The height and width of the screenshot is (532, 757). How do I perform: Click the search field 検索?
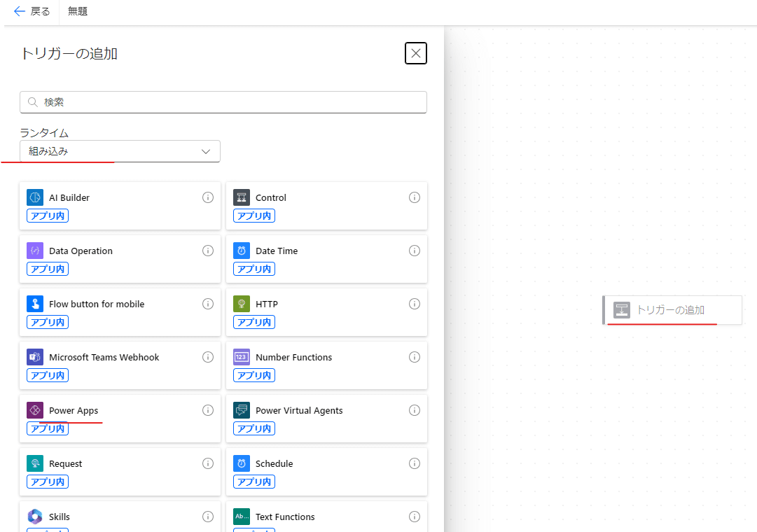click(223, 102)
